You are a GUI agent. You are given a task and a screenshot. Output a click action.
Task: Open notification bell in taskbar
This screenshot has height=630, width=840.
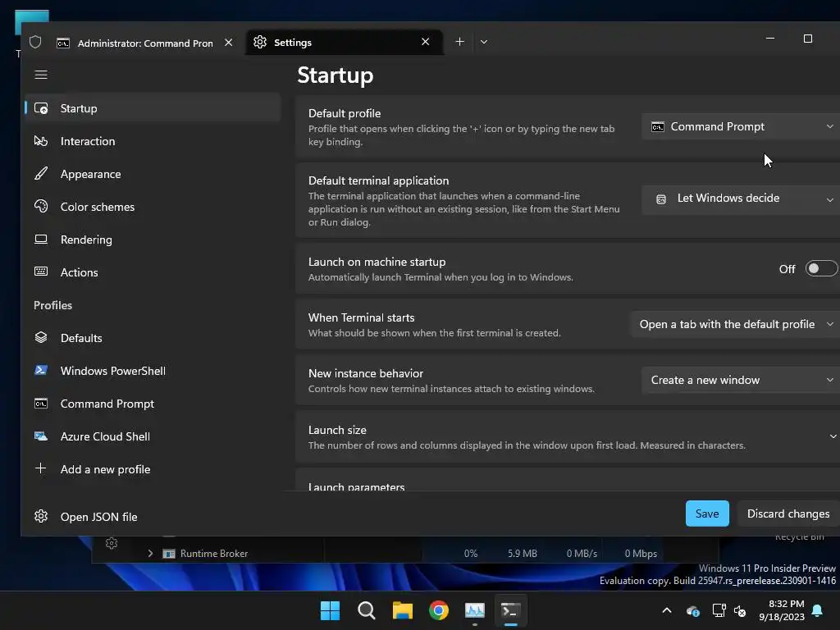coord(818,610)
